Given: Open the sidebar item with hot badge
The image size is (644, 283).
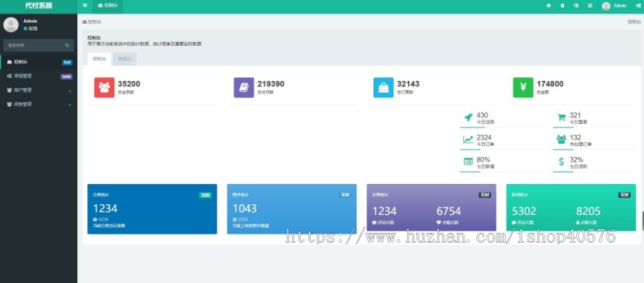Looking at the screenshot, I should pyautogui.click(x=39, y=62).
